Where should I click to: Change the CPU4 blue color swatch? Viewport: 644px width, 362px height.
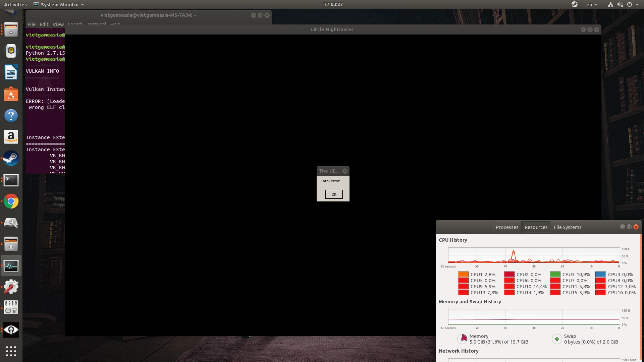(601, 275)
